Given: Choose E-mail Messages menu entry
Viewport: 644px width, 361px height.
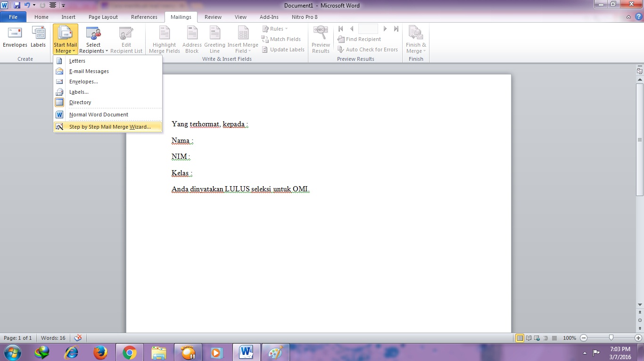Looking at the screenshot, I should [x=108, y=71].
